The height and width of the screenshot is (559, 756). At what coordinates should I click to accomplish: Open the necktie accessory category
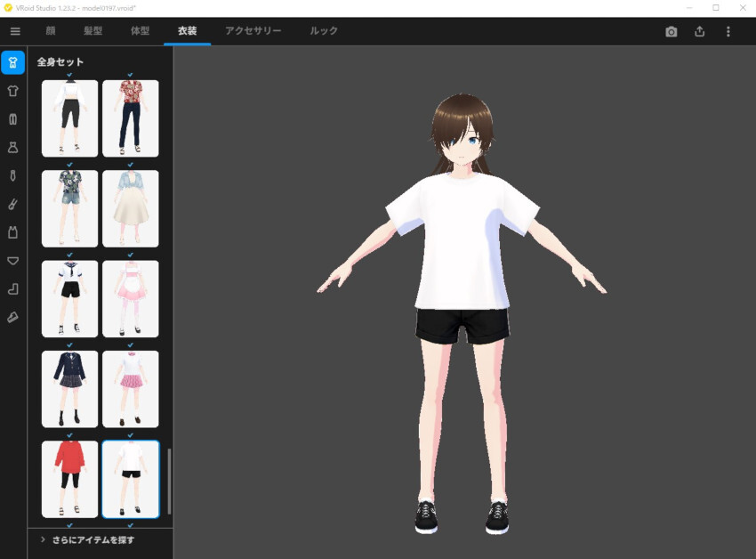[13, 176]
